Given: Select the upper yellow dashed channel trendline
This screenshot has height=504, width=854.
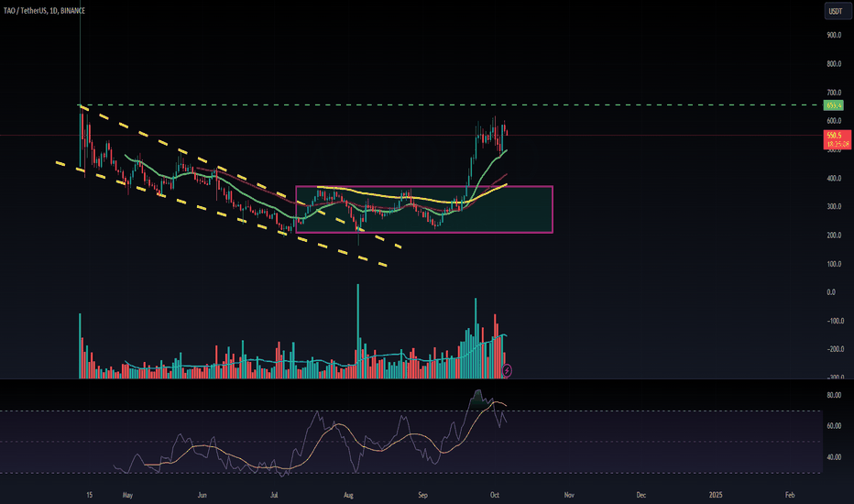Looking at the screenshot, I should 240,176.
